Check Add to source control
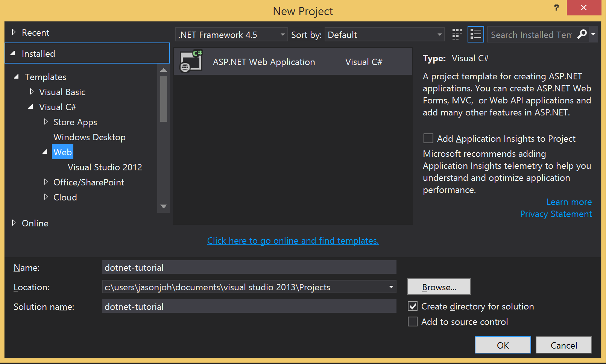Viewport: 606px width, 364px height. [x=413, y=322]
